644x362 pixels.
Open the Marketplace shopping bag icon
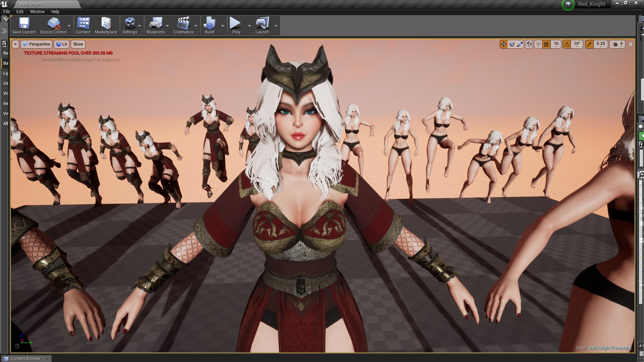pos(106,25)
